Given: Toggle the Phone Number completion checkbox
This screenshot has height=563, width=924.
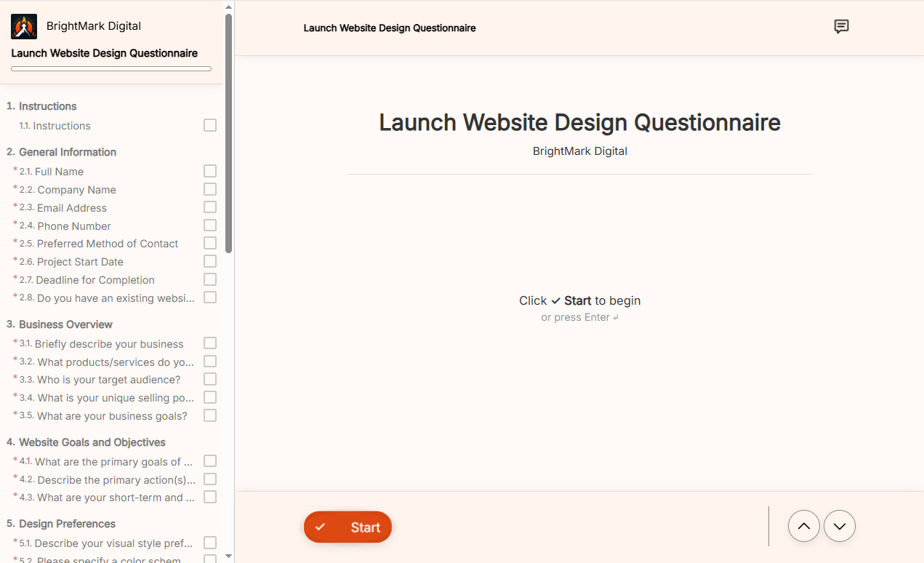Looking at the screenshot, I should pos(210,225).
